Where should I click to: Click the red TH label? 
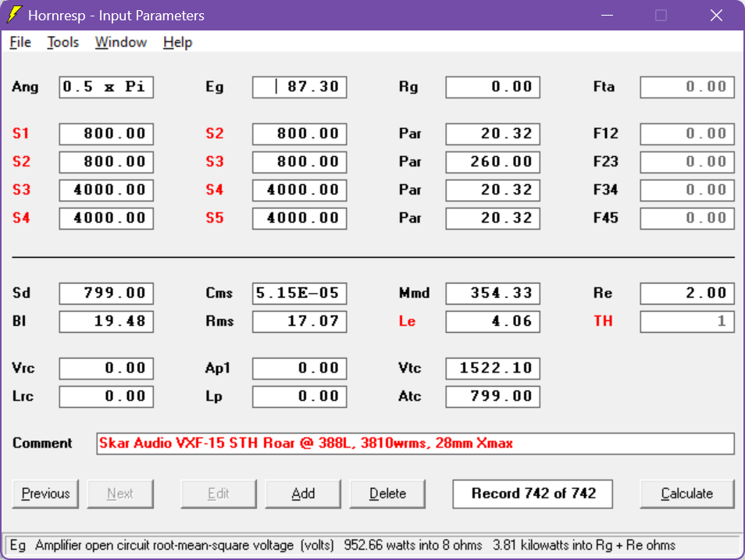(603, 321)
